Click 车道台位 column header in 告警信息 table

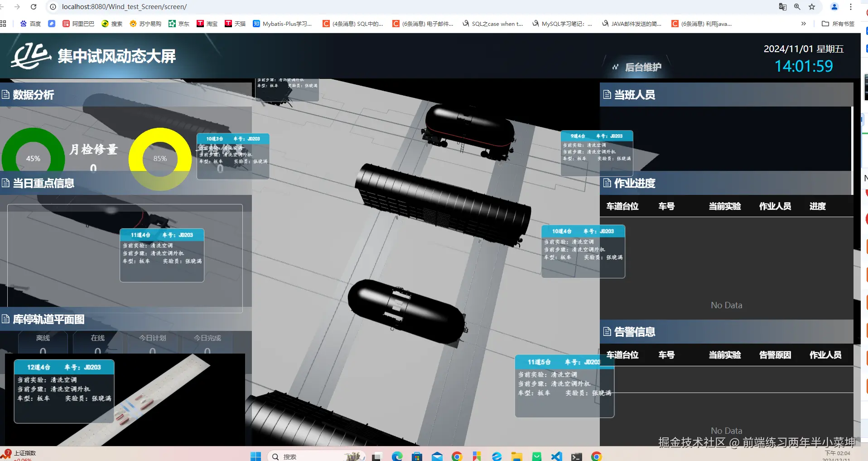[x=622, y=355]
